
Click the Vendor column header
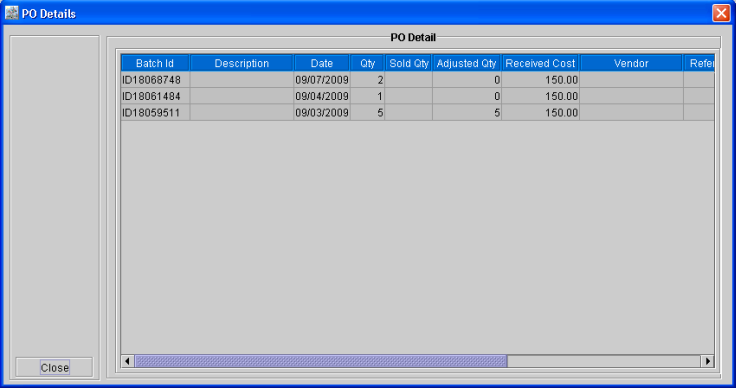pos(631,63)
